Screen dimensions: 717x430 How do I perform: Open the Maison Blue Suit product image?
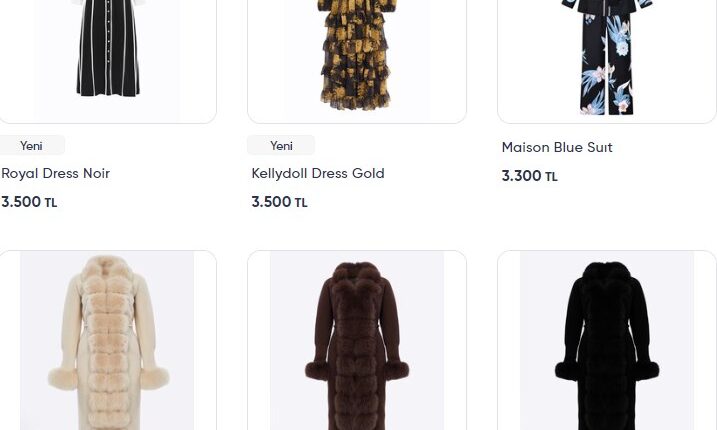coord(607,61)
